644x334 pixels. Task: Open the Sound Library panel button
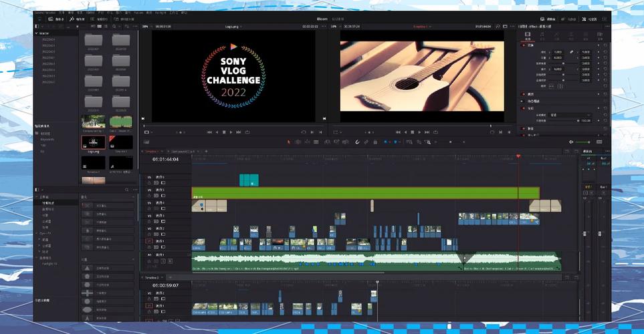tap(124, 19)
